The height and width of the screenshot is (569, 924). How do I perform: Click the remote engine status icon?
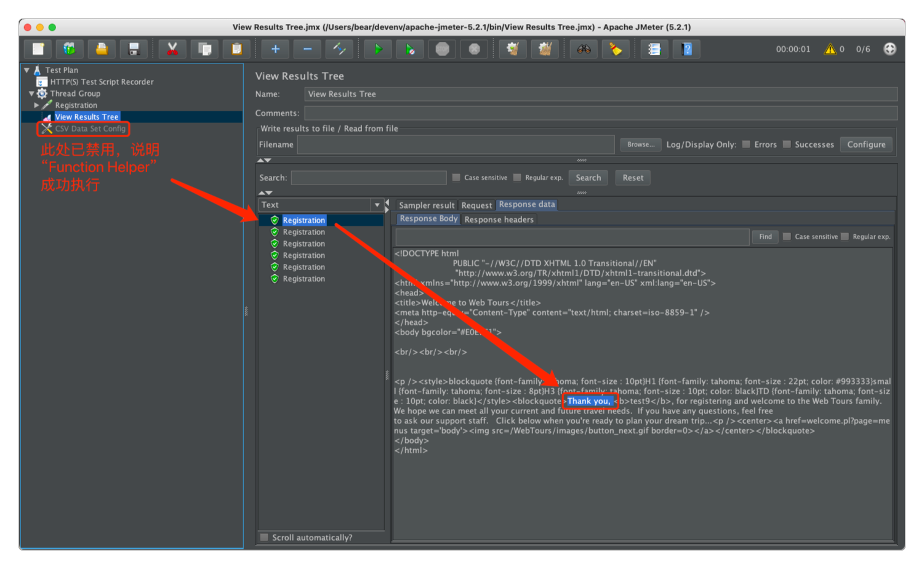coord(890,49)
